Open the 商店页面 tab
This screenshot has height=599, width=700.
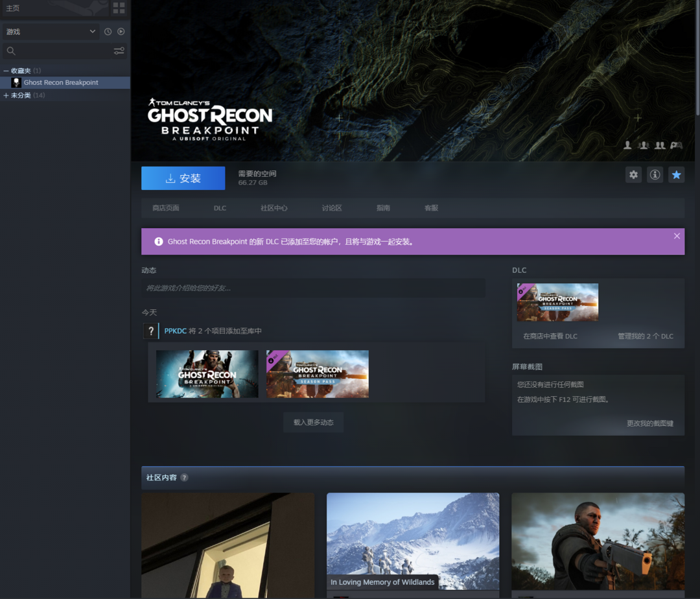pos(166,208)
